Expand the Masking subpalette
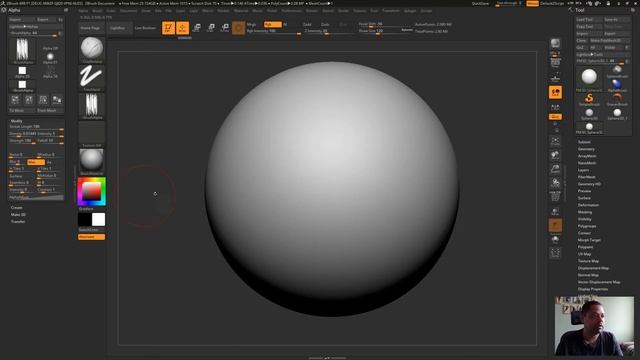Screen dimensions: 640x360 pos(585,212)
